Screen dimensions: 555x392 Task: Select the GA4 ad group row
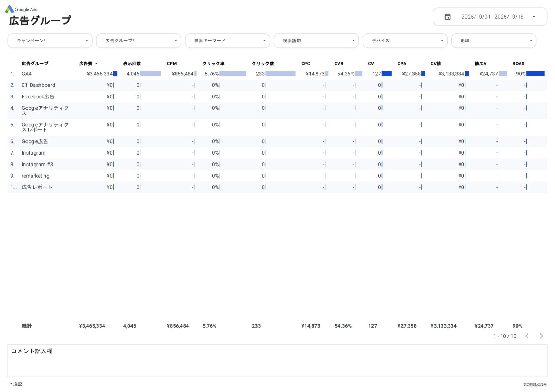tap(27, 74)
